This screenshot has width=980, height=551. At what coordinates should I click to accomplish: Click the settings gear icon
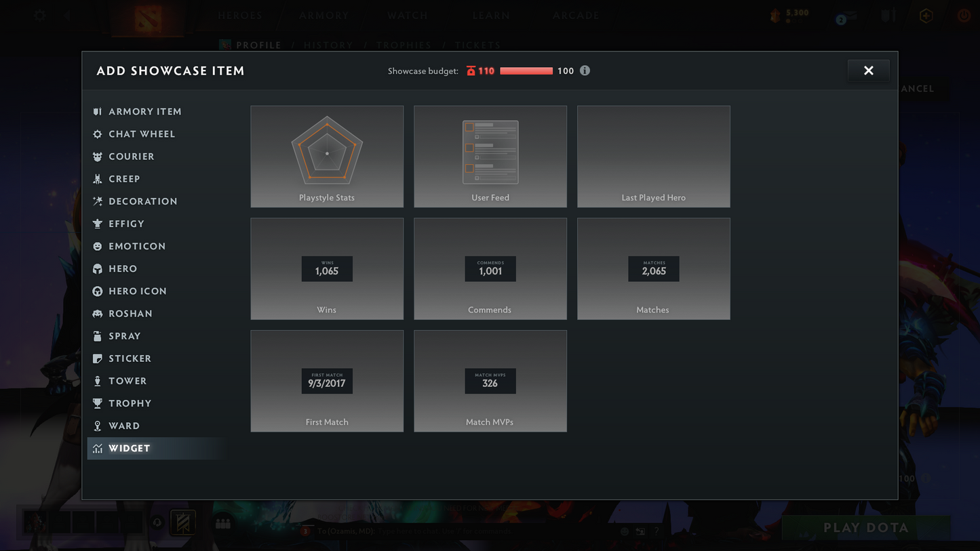pyautogui.click(x=40, y=15)
